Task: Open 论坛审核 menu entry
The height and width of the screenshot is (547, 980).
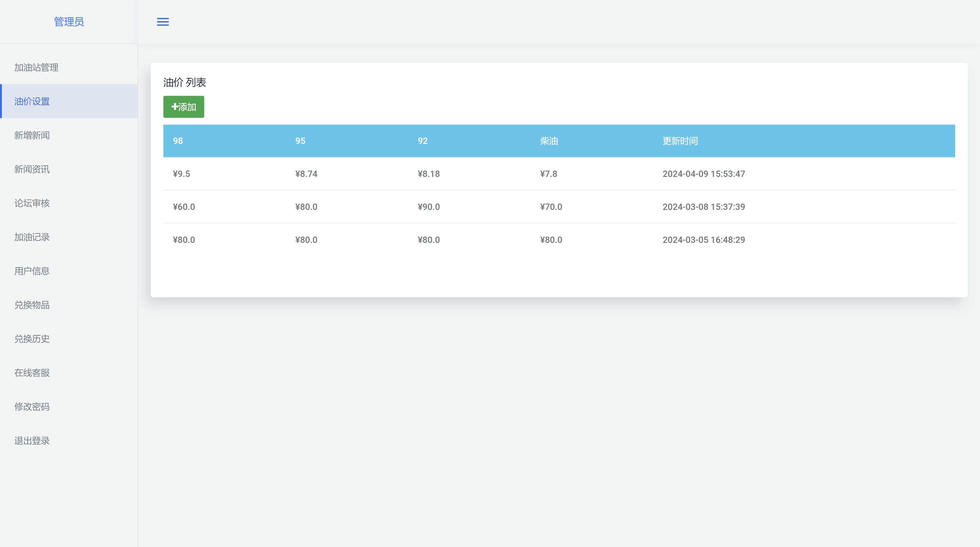Action: pos(69,203)
